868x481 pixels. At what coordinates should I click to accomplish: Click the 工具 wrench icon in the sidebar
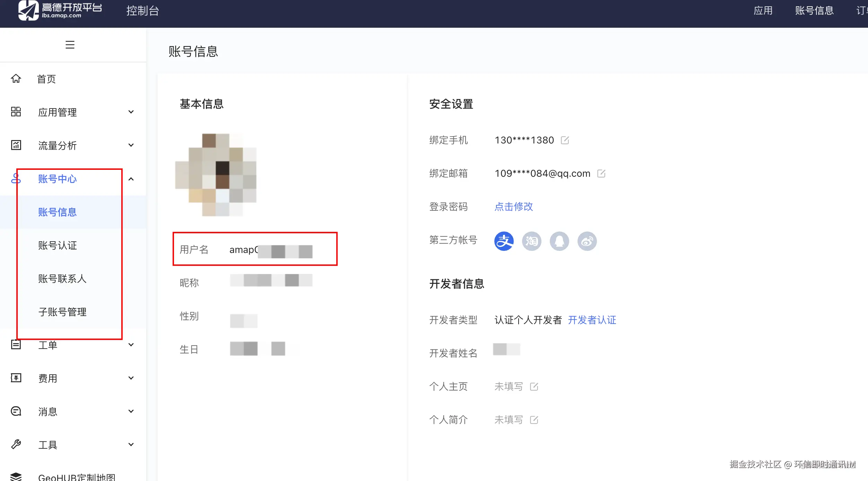click(16, 444)
